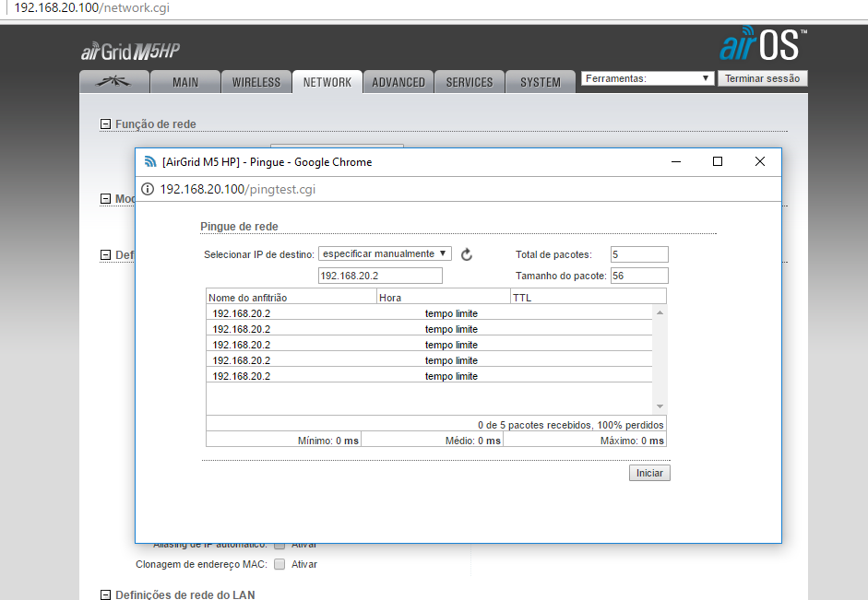Image resolution: width=868 pixels, height=600 pixels.
Task: Select the NETWORK tab
Action: pos(327,82)
